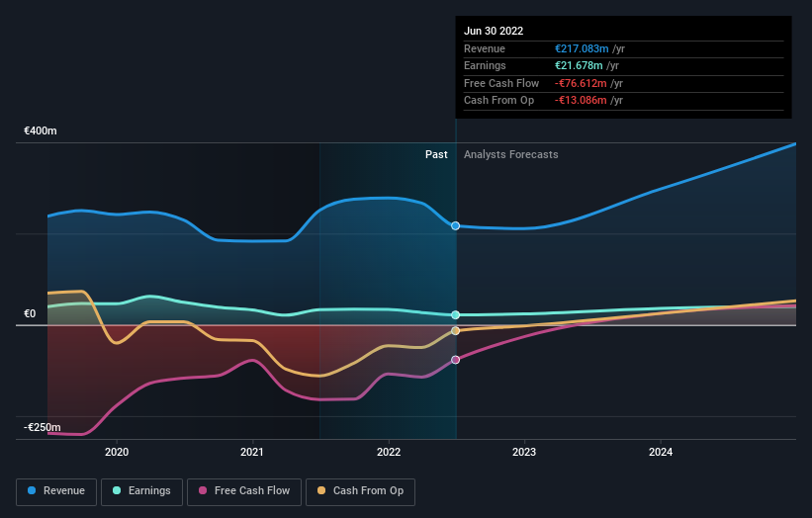Click the Earnings row label in tooltip
Image resolution: width=812 pixels, height=518 pixels.
click(485, 65)
